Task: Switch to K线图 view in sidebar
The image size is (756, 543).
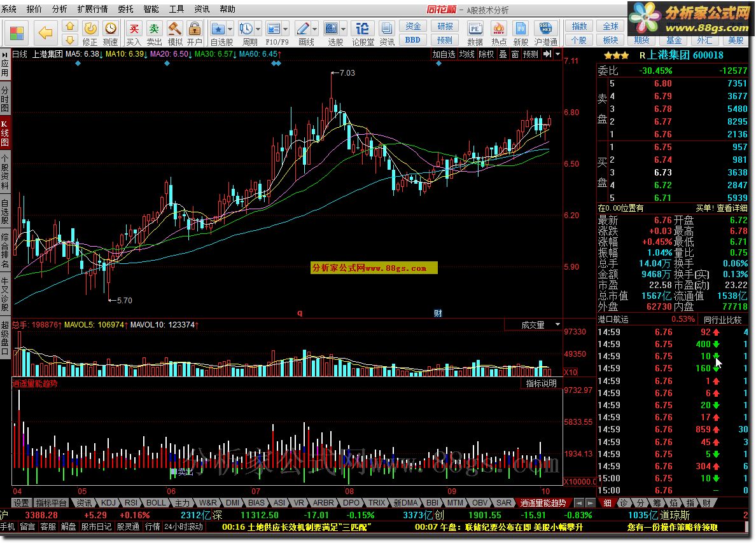Action: click(x=5, y=132)
